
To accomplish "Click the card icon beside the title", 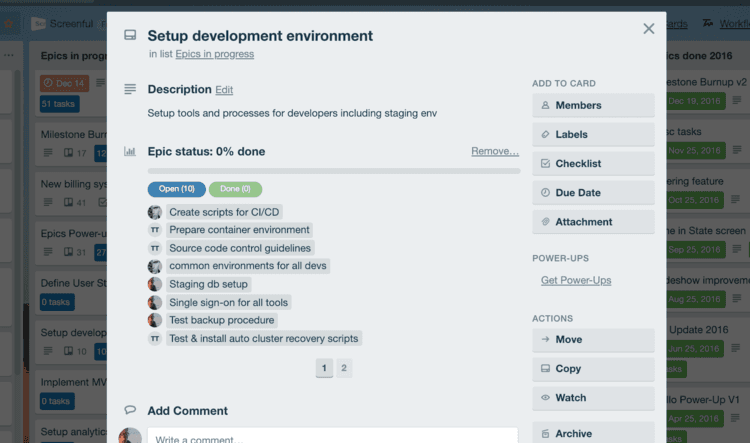I will [130, 35].
